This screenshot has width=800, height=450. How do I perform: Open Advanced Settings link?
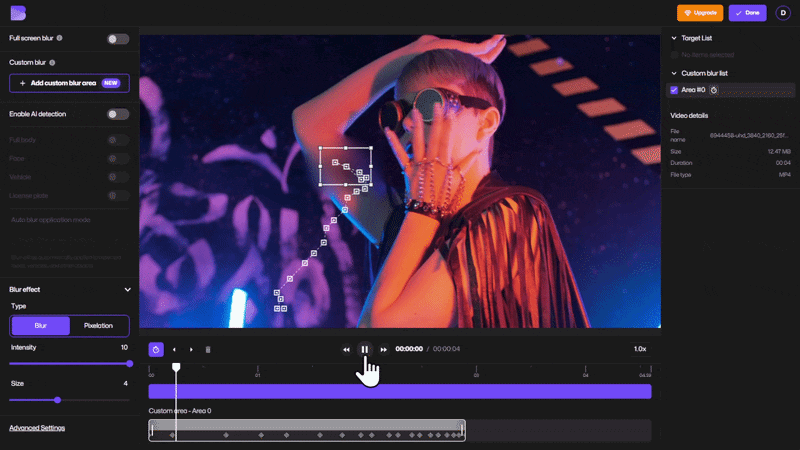(x=37, y=428)
